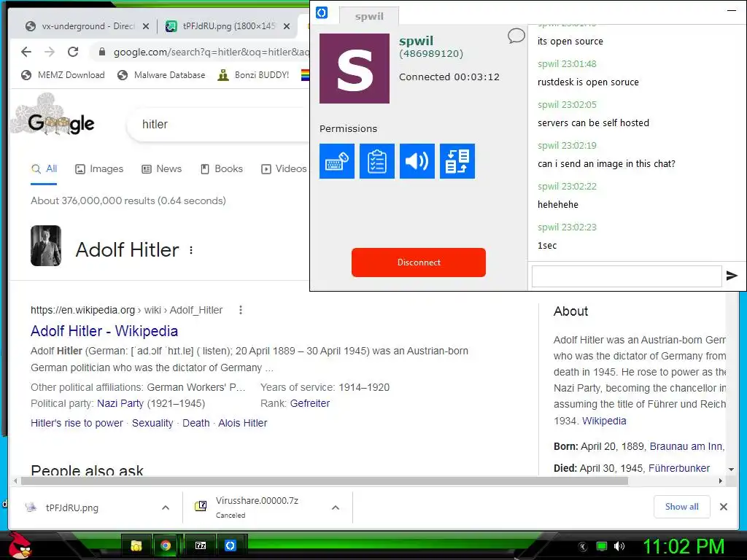
Task: Open Malware Database bookmark
Action: (161, 75)
